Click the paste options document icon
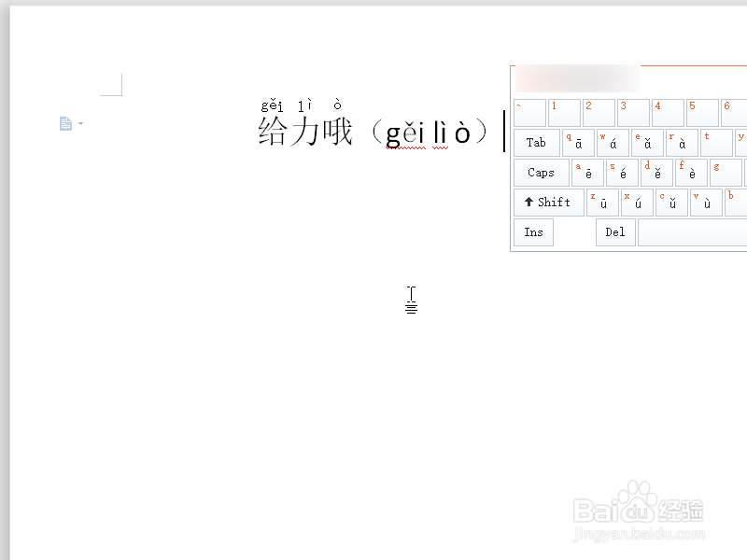 pyautogui.click(x=65, y=123)
